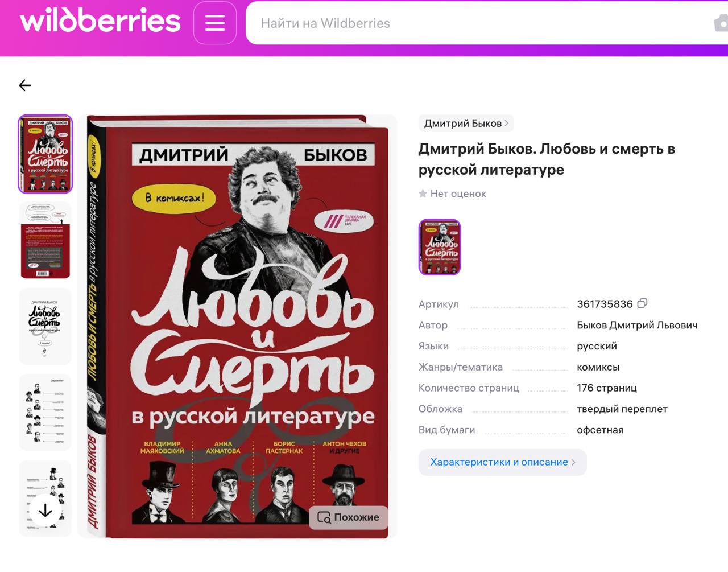The height and width of the screenshot is (572, 728).
Task: Choose the book variant color swatch
Action: (x=440, y=247)
